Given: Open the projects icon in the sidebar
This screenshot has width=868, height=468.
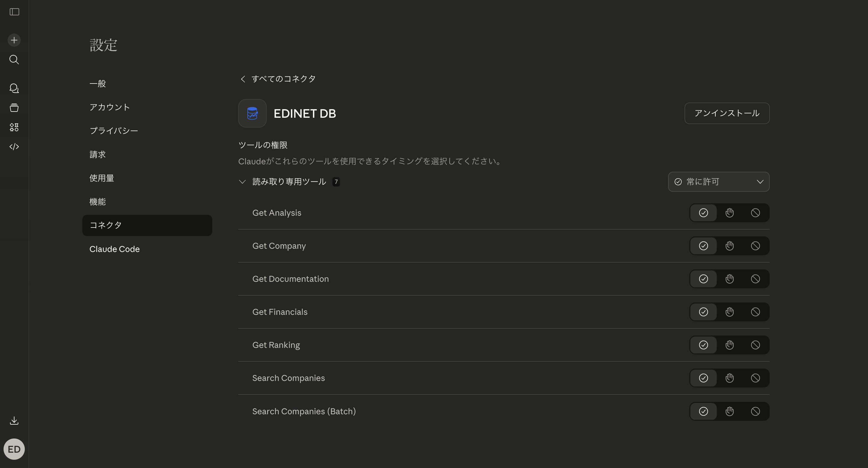Looking at the screenshot, I should click(x=14, y=107).
